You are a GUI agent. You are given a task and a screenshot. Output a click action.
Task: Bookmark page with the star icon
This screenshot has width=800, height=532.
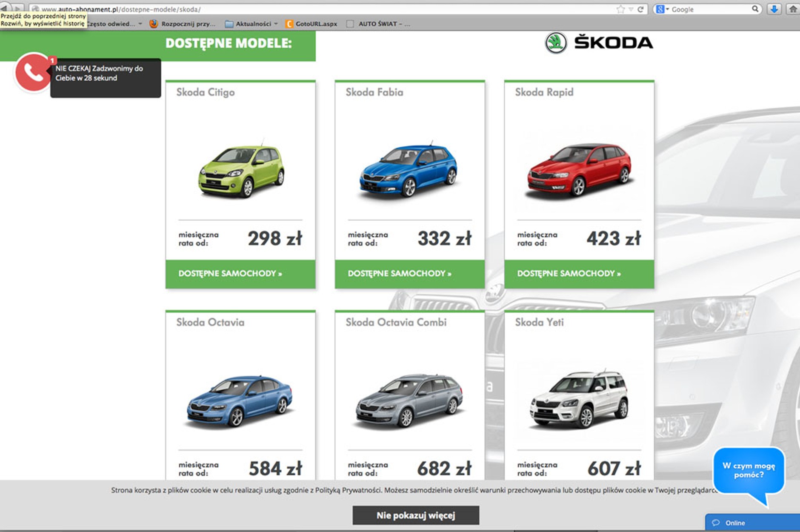coord(620,9)
